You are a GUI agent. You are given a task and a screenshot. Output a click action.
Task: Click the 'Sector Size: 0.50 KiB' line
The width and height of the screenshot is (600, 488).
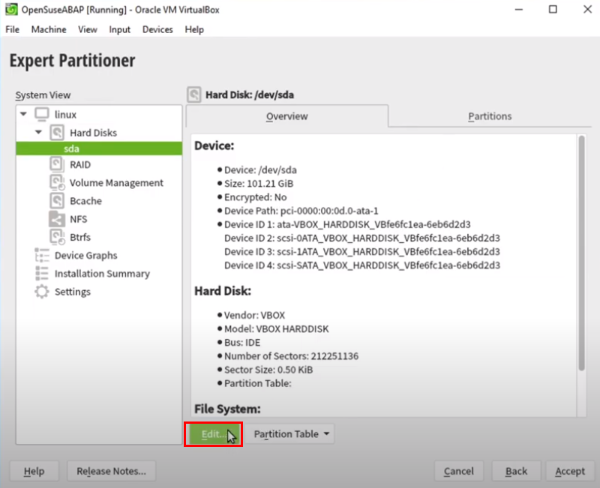click(x=268, y=370)
